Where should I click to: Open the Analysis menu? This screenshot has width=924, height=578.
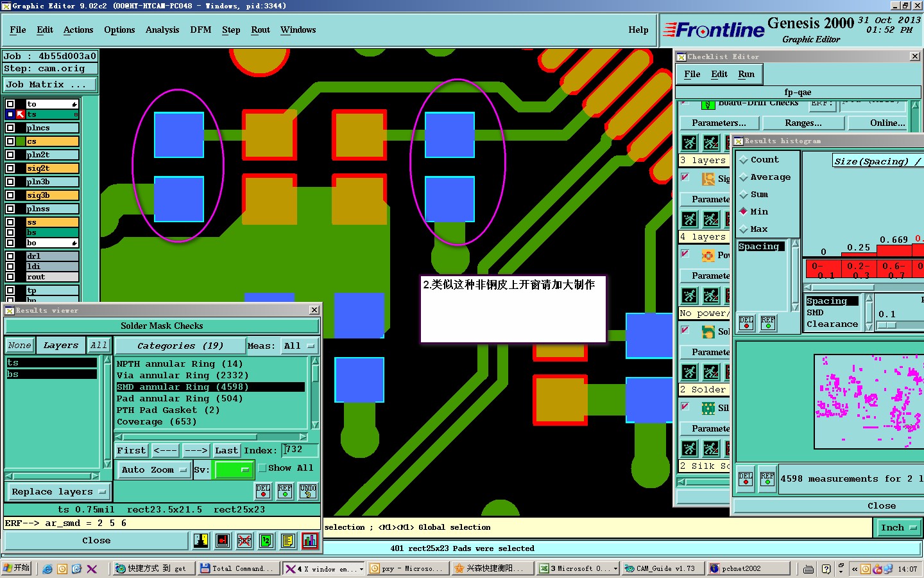coord(162,30)
